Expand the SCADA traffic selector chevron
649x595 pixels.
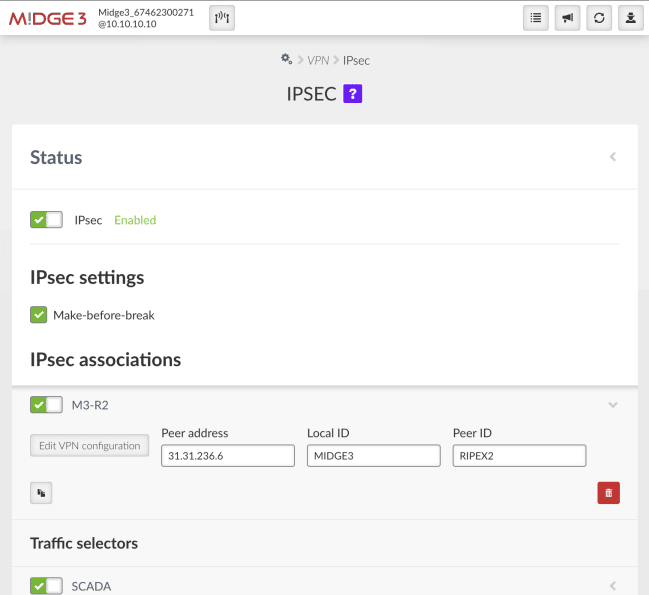pyautogui.click(x=613, y=586)
